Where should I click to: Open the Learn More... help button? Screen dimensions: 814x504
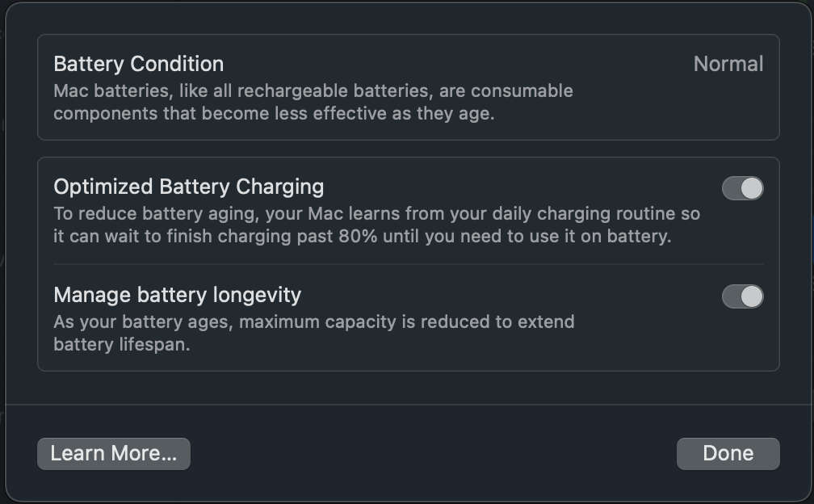point(114,454)
